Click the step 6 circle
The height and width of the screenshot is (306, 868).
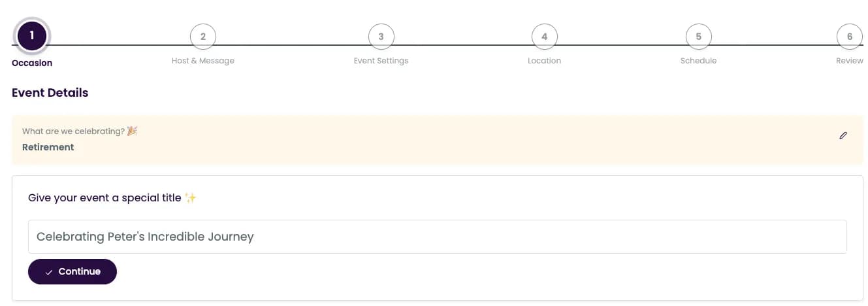(x=849, y=37)
